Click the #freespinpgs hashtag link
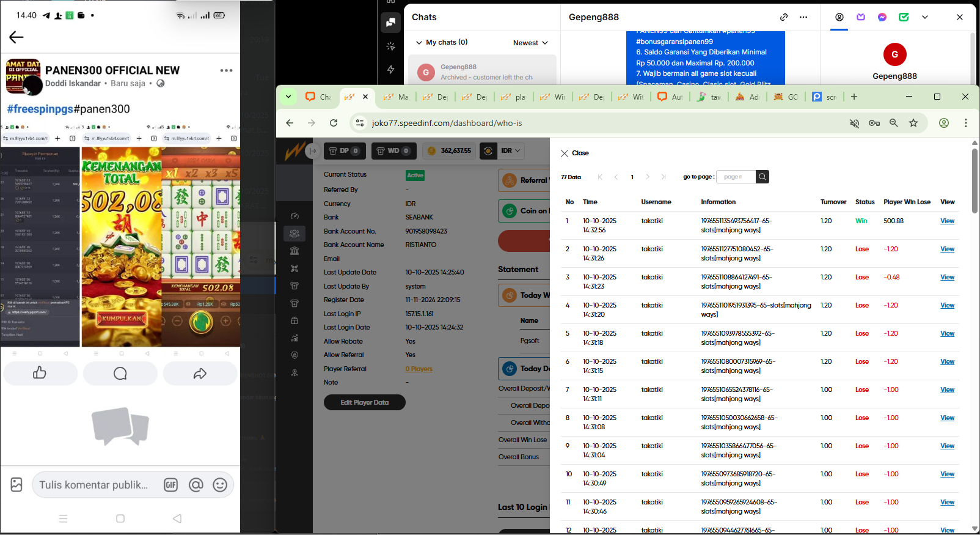The image size is (980, 535). (40, 109)
